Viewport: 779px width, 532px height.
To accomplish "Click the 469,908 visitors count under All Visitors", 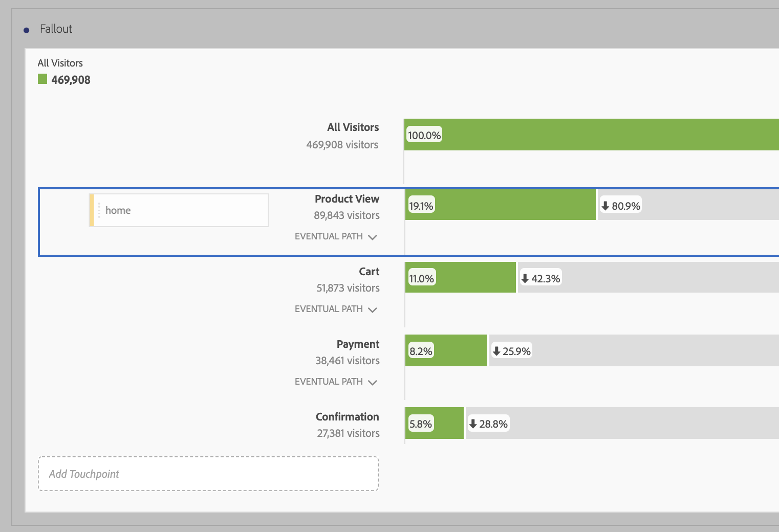I will tap(342, 145).
